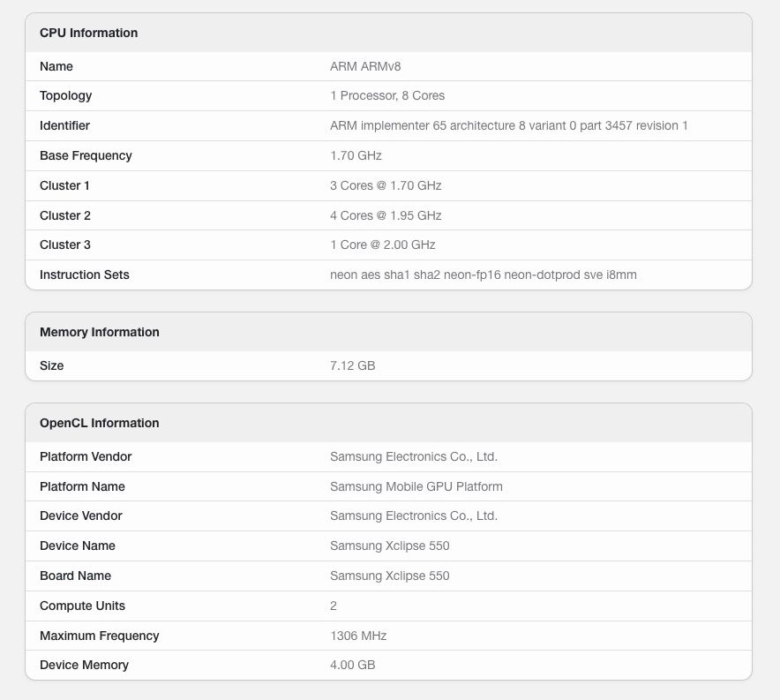Viewport: 780px width, 700px height.
Task: Select "1 Core @ 2.00 GHz" value
Action: point(383,245)
